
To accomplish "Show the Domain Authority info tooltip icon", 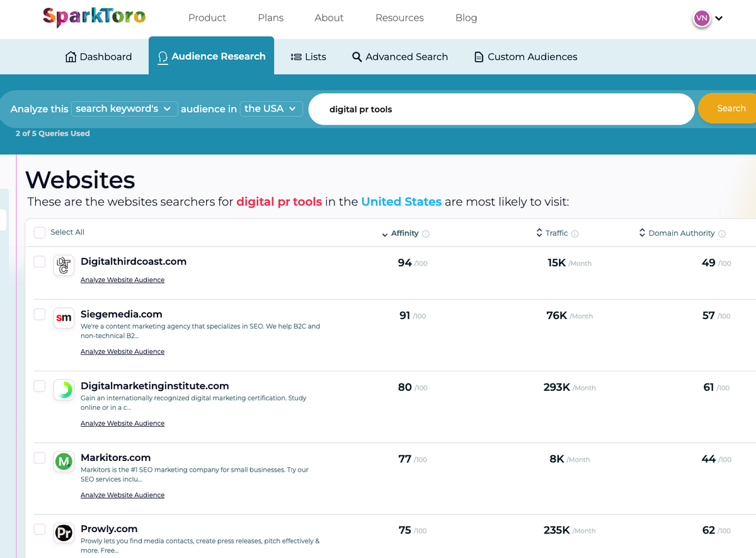I will tap(722, 234).
